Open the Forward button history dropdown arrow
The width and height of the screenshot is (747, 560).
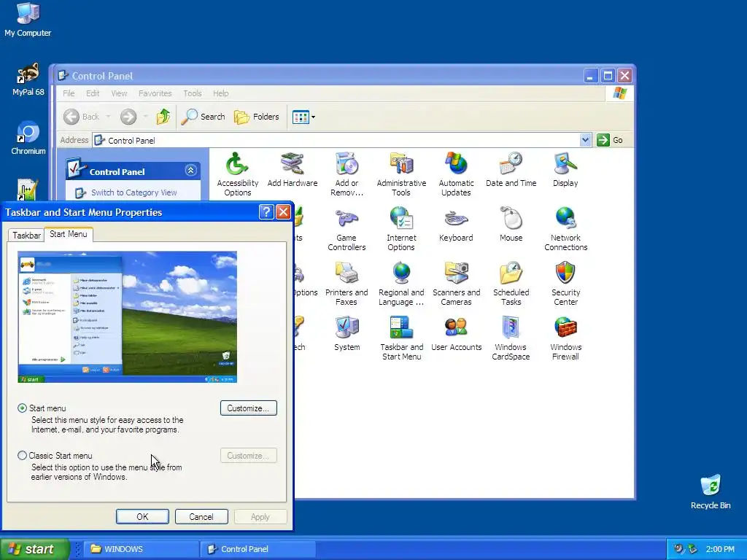point(145,116)
